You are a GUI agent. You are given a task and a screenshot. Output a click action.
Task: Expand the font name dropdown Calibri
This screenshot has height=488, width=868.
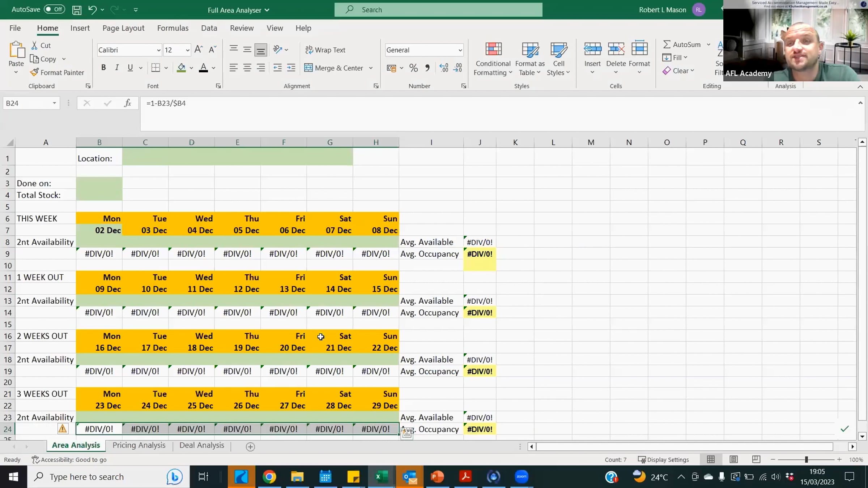(x=158, y=50)
